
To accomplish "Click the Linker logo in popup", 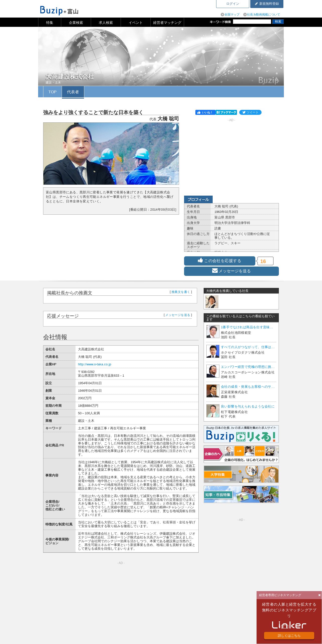I will pyautogui.click(x=289, y=625).
